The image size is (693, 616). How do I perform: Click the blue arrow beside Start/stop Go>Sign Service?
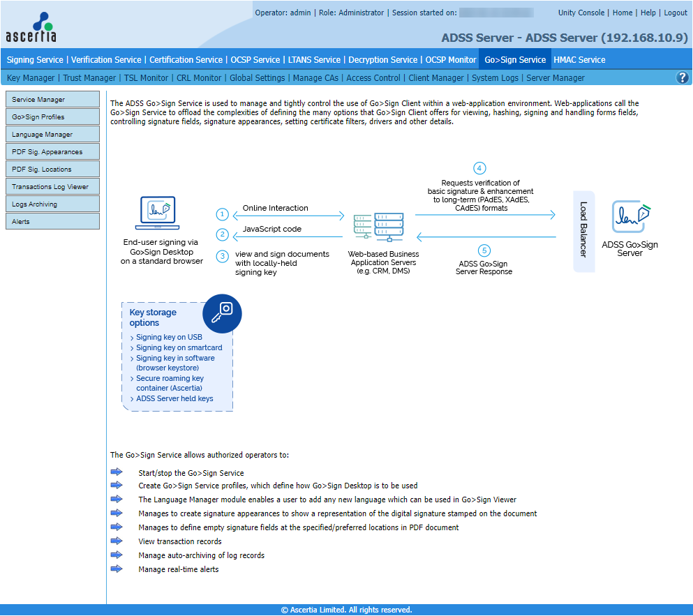coord(117,472)
